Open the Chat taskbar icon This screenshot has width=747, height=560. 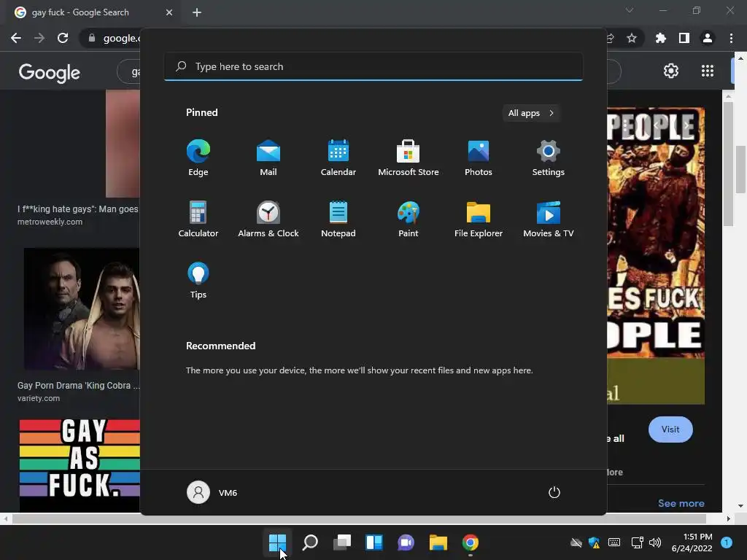click(x=406, y=542)
